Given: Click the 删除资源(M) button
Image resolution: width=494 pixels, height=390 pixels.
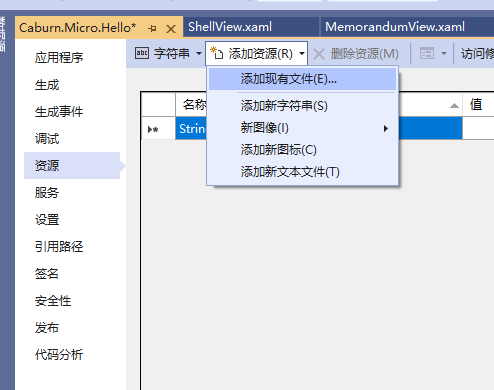Looking at the screenshot, I should tap(356, 54).
